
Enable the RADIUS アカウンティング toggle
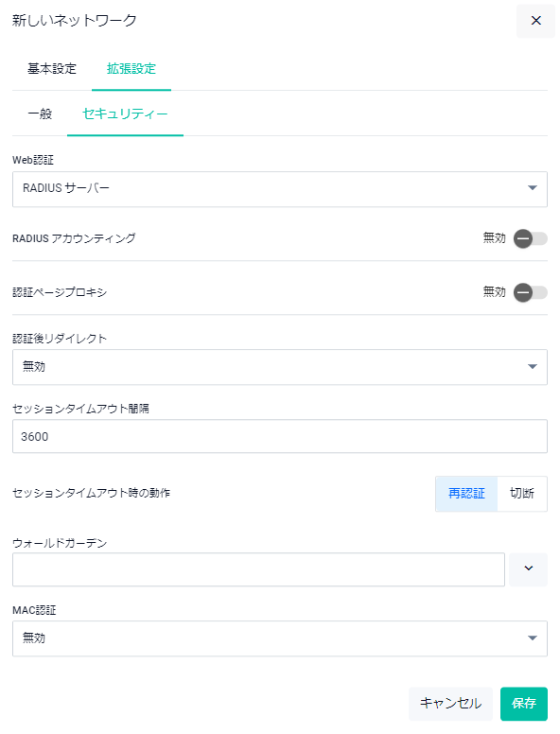530,238
